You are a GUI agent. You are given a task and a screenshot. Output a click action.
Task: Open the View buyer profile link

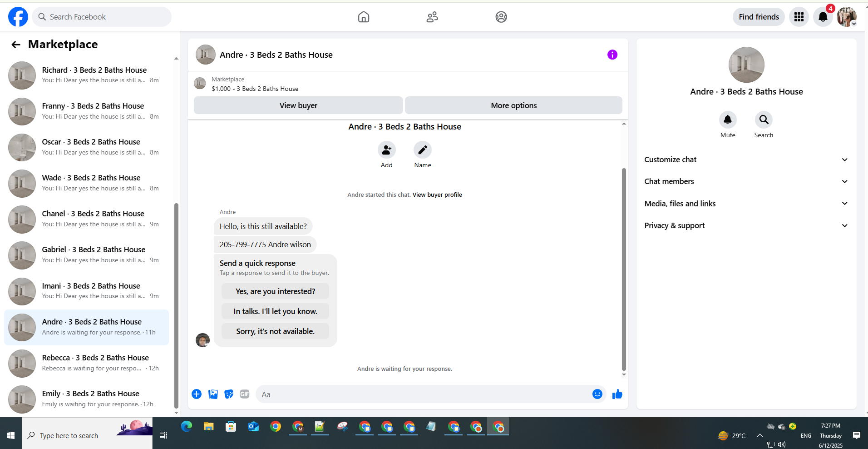(437, 195)
